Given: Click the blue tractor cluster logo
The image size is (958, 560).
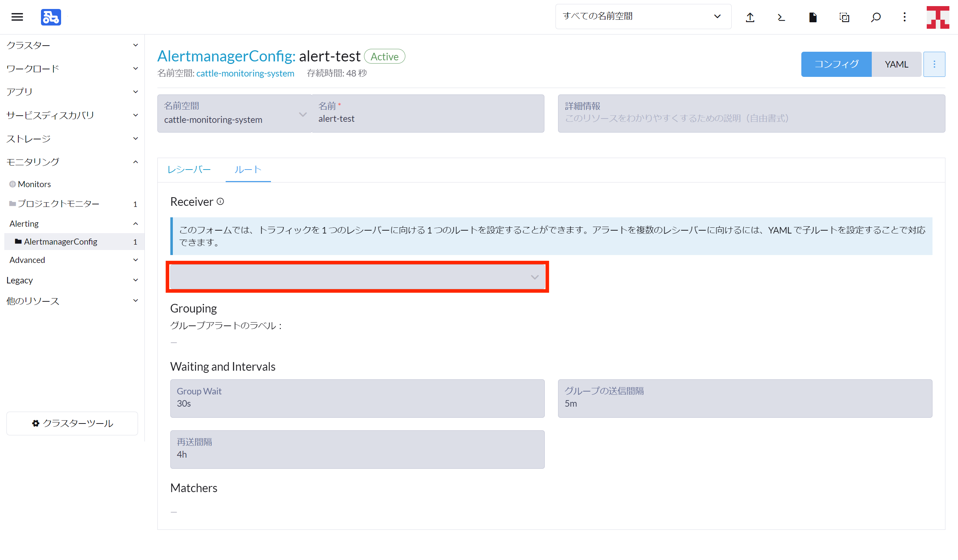Looking at the screenshot, I should tap(51, 17).
